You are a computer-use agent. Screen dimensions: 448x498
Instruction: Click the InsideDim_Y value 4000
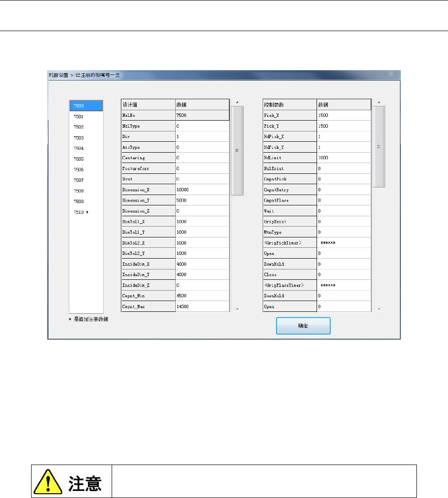(202, 275)
